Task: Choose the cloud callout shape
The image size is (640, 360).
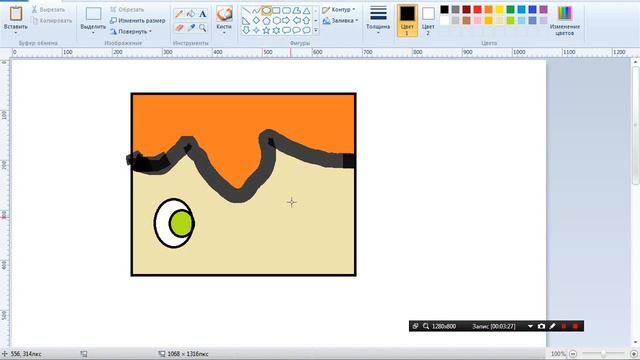Action: 307,30
